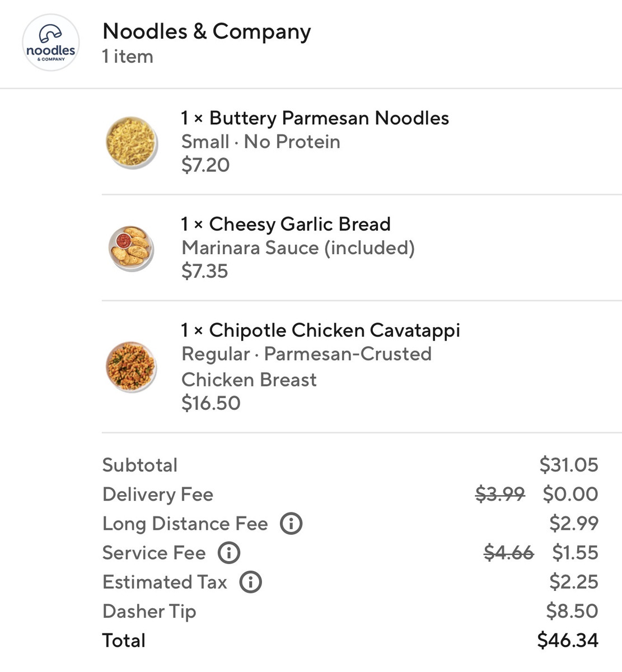The width and height of the screenshot is (622, 672).
Task: Open the Long Distance Fee info icon
Action: tap(291, 524)
